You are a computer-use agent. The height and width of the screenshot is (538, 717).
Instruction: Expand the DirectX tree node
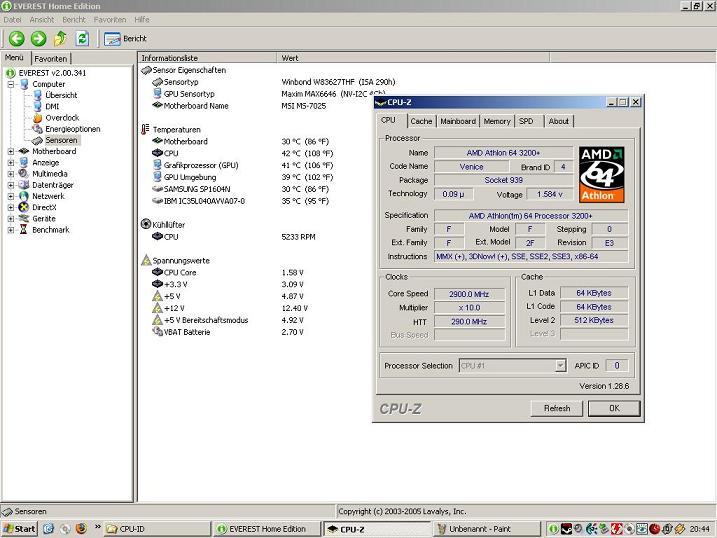(11, 207)
